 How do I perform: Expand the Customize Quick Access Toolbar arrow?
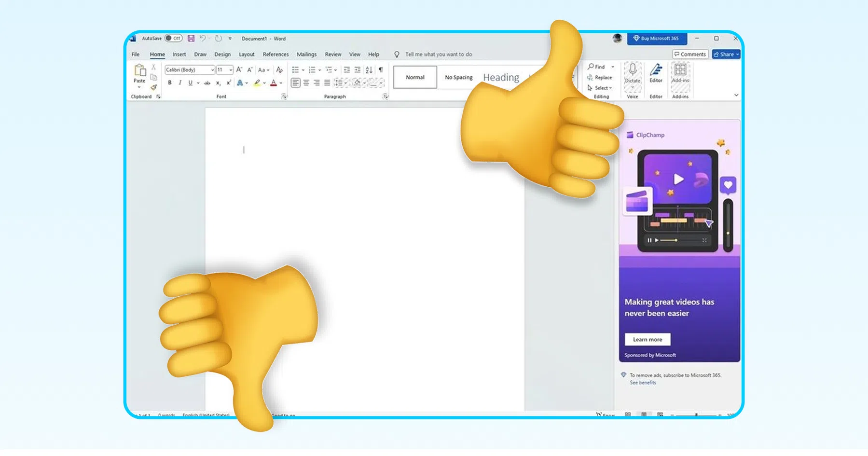[x=230, y=38]
